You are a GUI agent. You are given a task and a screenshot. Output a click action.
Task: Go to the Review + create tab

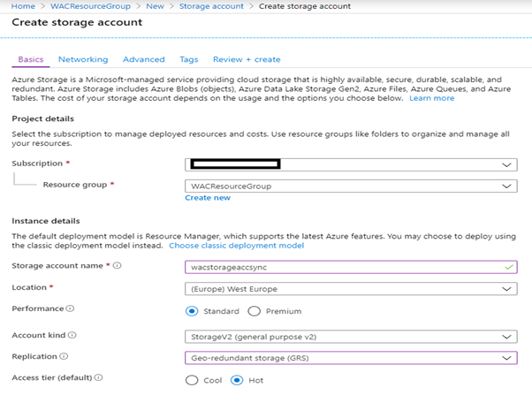[x=247, y=59]
